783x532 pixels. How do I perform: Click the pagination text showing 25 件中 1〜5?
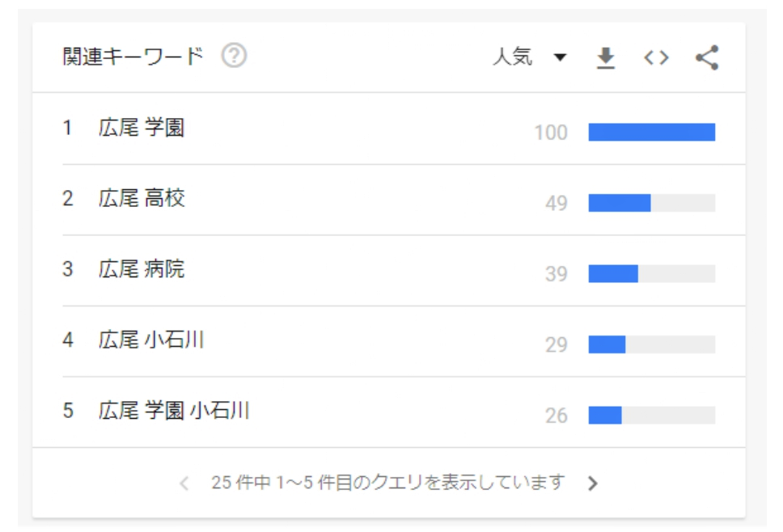[x=388, y=483]
